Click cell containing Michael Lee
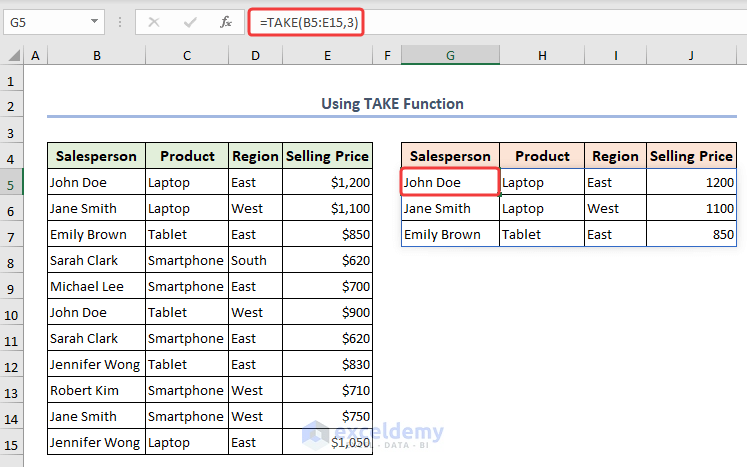The width and height of the screenshot is (747, 467). [x=96, y=287]
